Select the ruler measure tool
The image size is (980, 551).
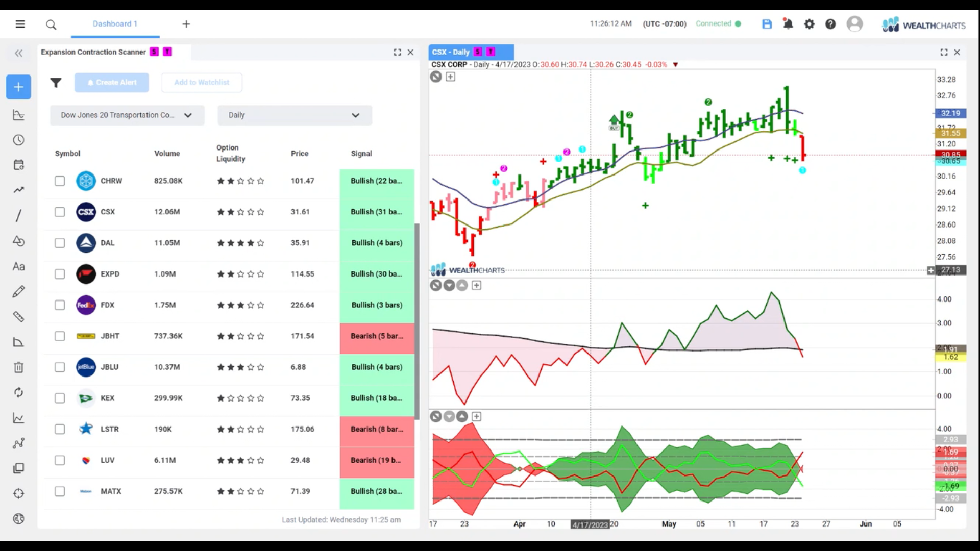click(18, 317)
